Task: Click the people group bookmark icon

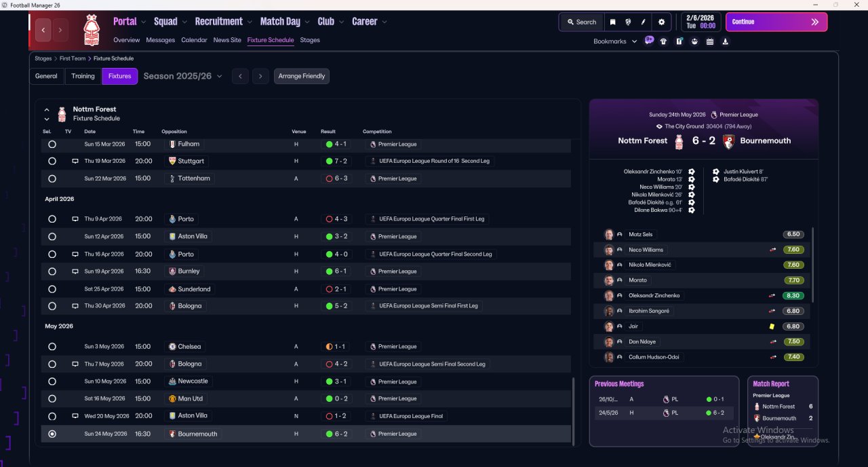Action: click(x=694, y=41)
